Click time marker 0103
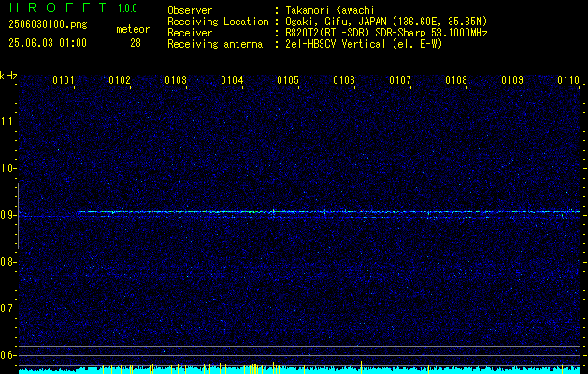 [x=176, y=80]
